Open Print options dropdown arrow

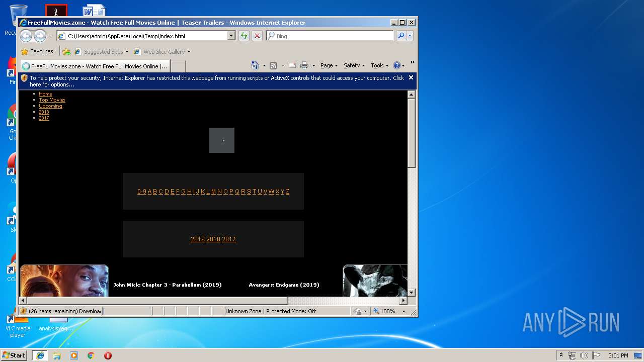coord(313,66)
